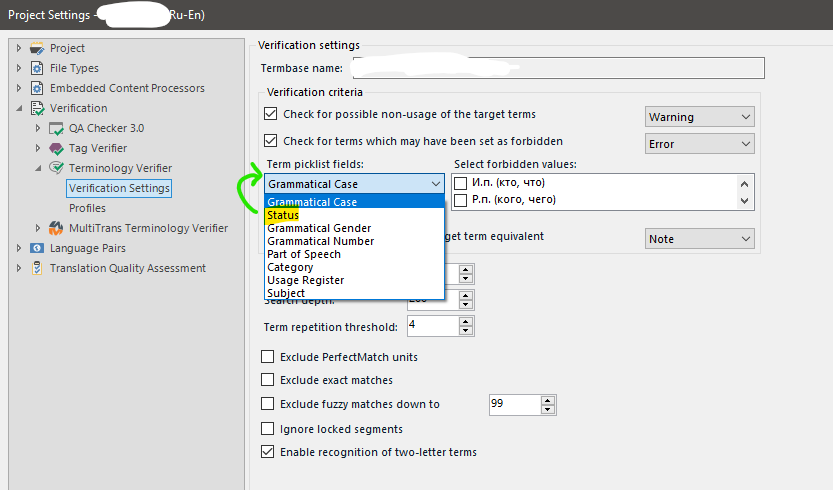Disable recognition of two-letter terms
833x490 pixels.
tap(267, 452)
